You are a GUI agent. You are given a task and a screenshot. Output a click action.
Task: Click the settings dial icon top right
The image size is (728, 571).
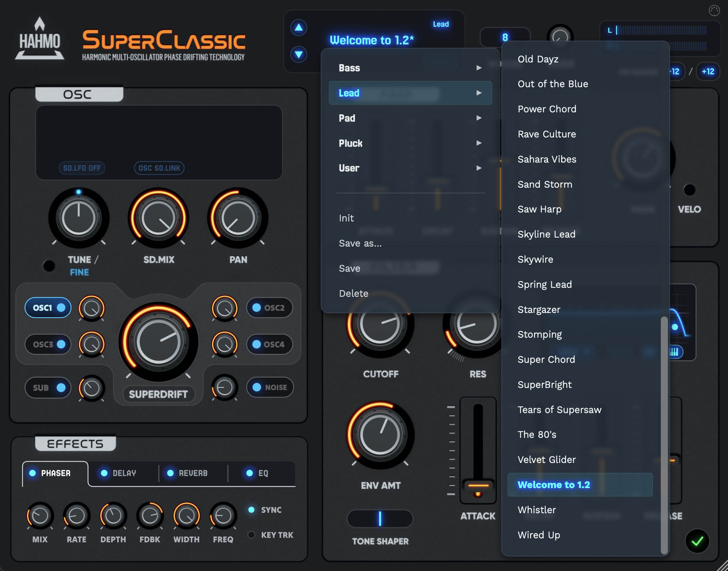coord(714,11)
